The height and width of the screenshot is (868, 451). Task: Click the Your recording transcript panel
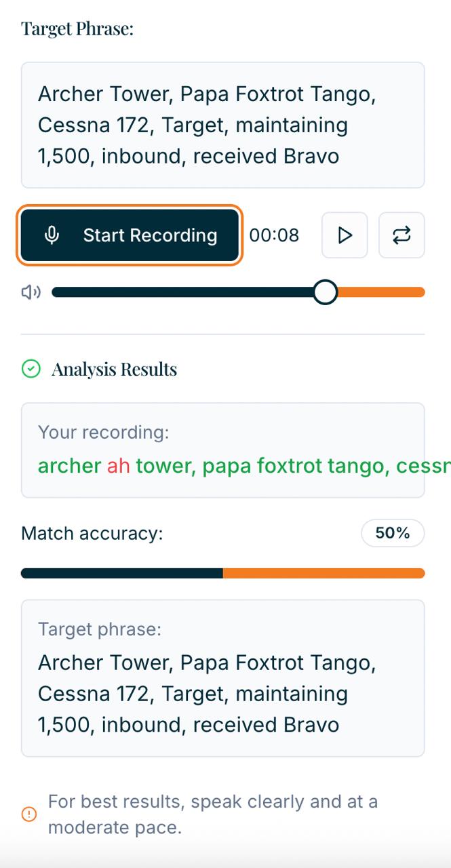(224, 449)
